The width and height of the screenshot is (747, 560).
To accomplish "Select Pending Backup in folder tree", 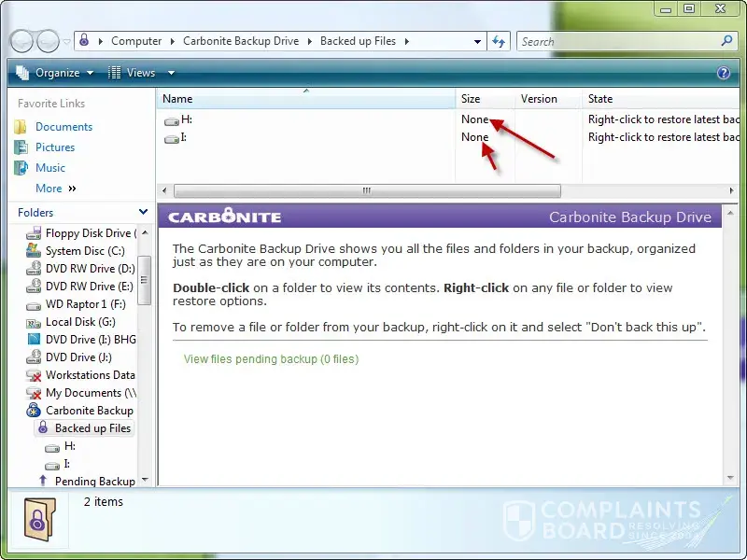I will [88, 482].
